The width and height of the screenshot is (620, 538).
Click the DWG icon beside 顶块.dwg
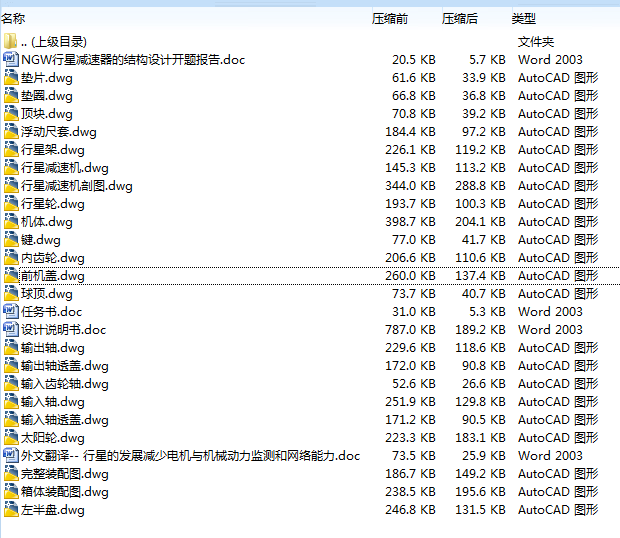pyautogui.click(x=11, y=113)
